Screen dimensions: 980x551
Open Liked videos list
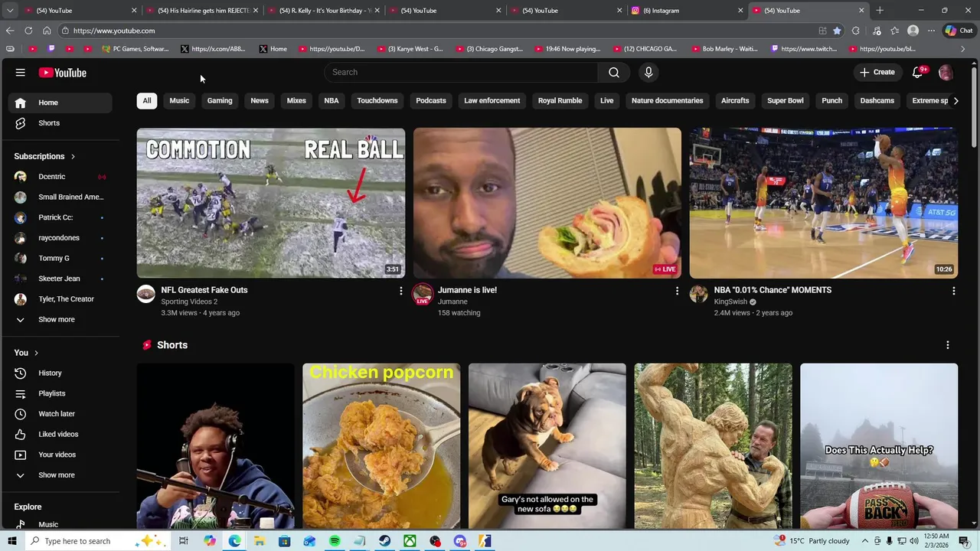pos(59,435)
